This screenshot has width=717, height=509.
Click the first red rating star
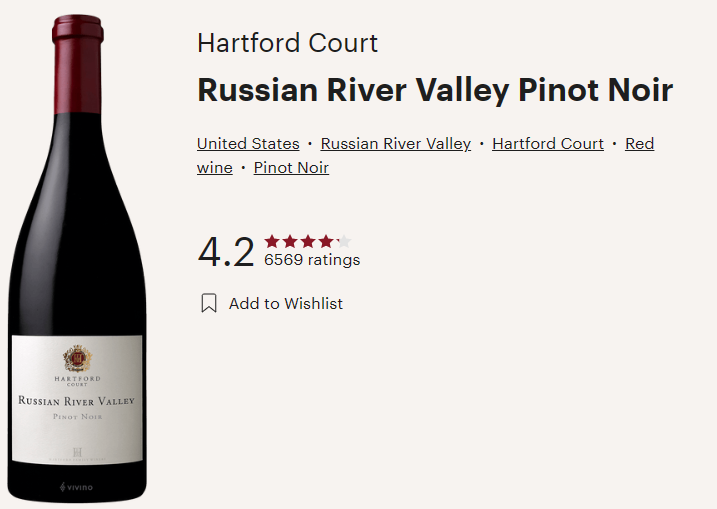coord(272,241)
